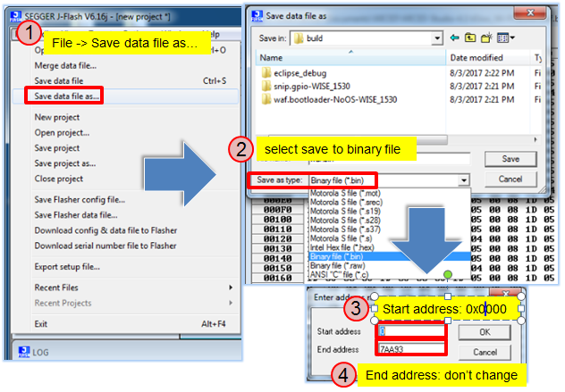This screenshot has width=565, height=392.
Task: Go up one folder level
Action: click(471, 38)
